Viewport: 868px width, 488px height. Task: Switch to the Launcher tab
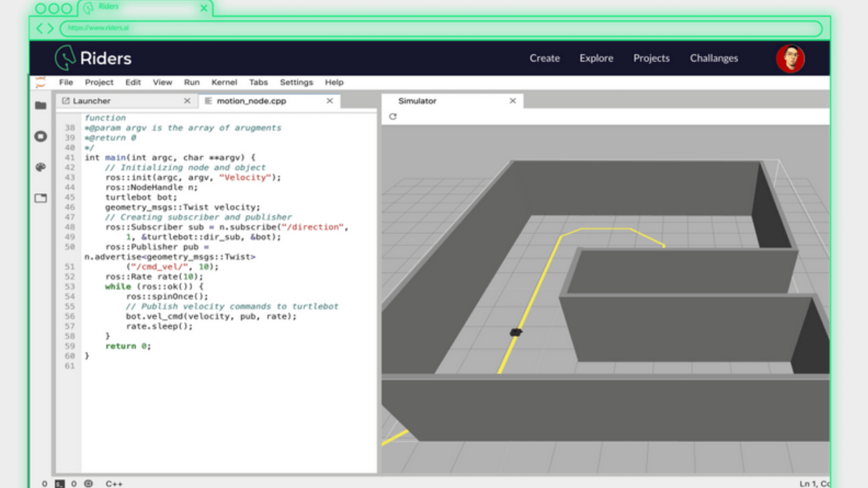click(x=91, y=101)
